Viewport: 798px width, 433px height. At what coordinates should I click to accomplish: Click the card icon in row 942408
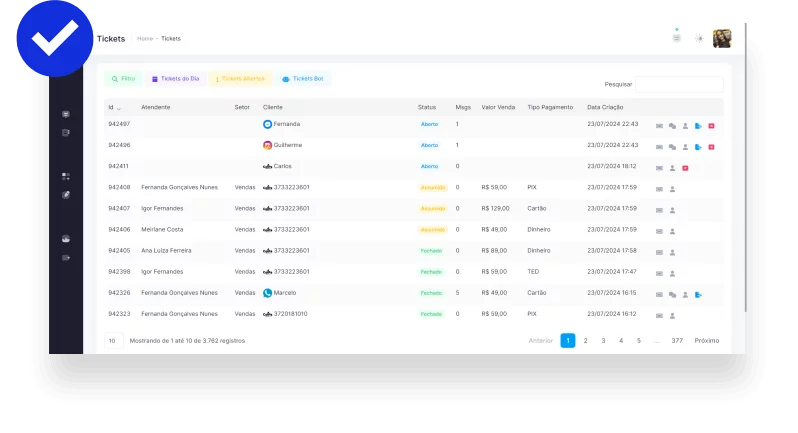pos(659,189)
